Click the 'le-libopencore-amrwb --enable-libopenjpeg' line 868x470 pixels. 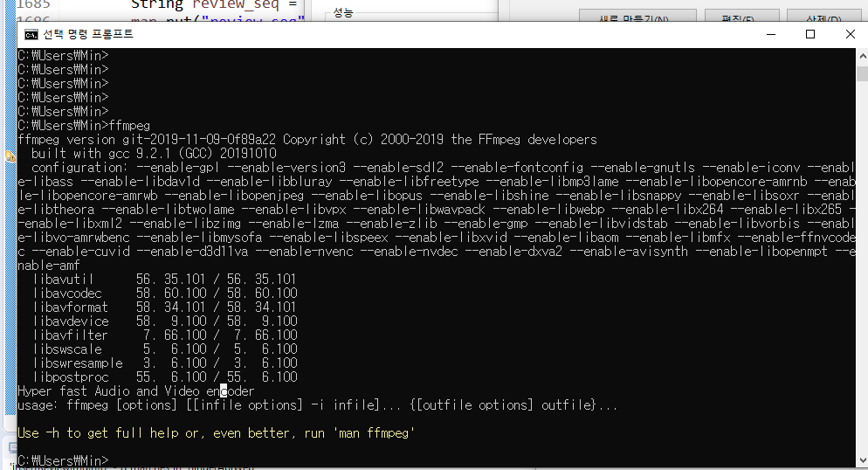tap(437, 196)
